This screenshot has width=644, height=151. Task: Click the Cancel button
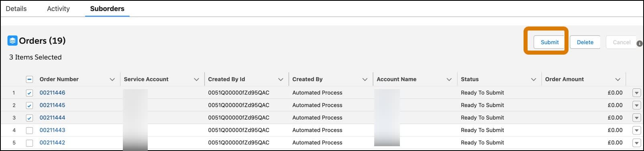click(622, 42)
